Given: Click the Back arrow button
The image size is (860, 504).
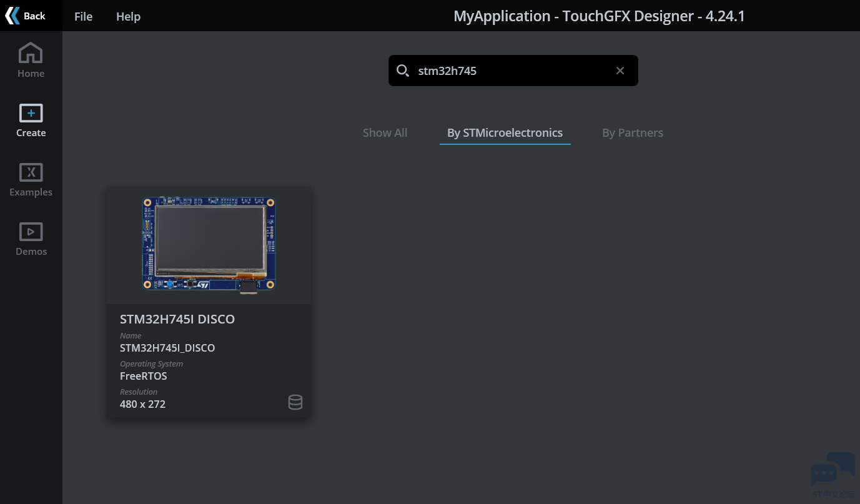Looking at the screenshot, I should (x=26, y=16).
